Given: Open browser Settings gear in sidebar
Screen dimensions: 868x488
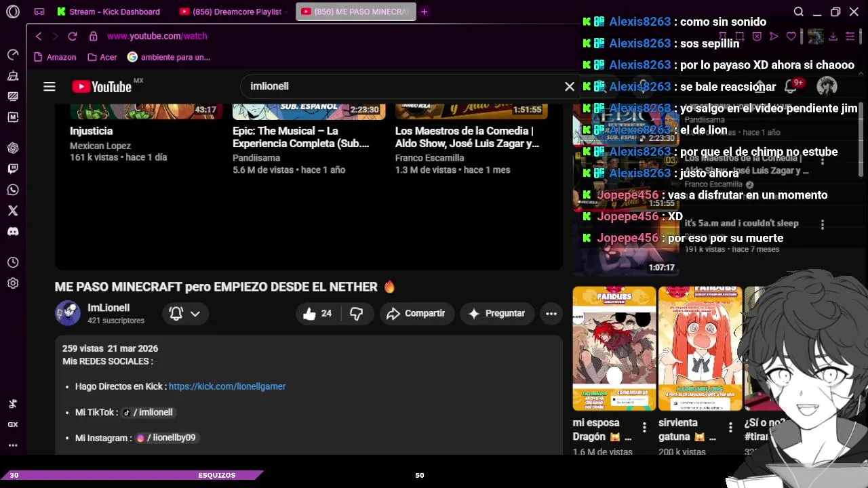Looking at the screenshot, I should (x=13, y=283).
